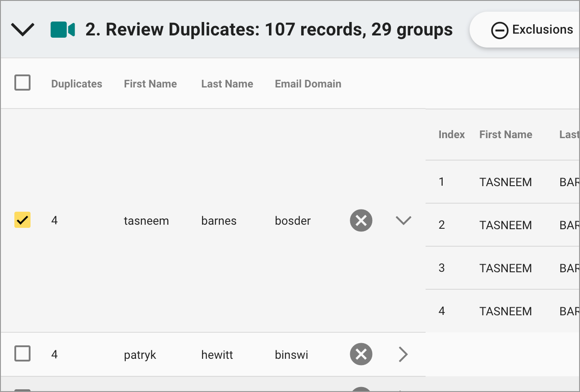Sort by First Name column header in groups table
This screenshot has width=580, height=392.
[x=150, y=84]
